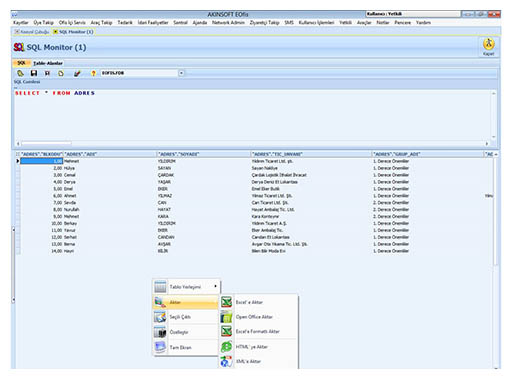Click the CANDAN surname cell
The image size is (510, 380).
(204, 237)
